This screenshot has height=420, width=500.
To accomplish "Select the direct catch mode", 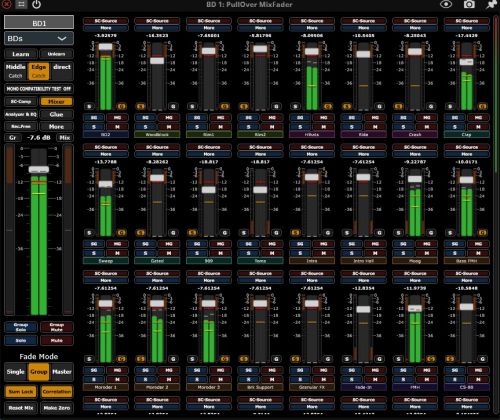I will coord(62,71).
